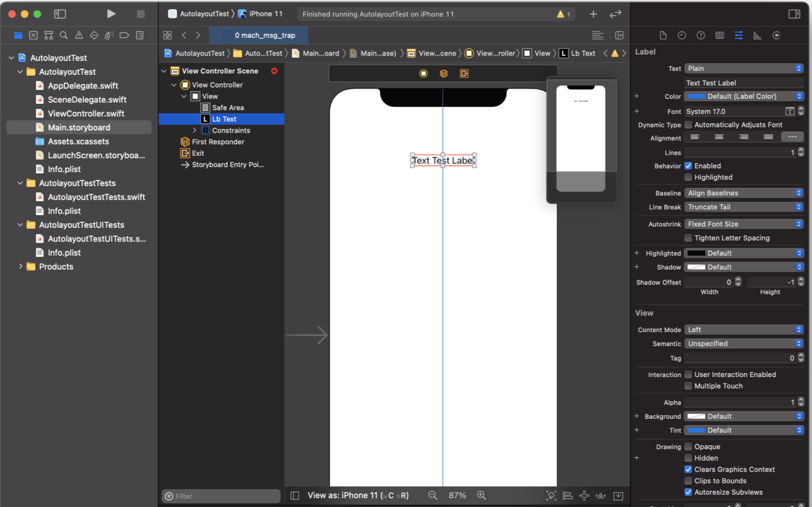Click Update Frames button in canvas bar
This screenshot has height=507, width=812.
551,496
